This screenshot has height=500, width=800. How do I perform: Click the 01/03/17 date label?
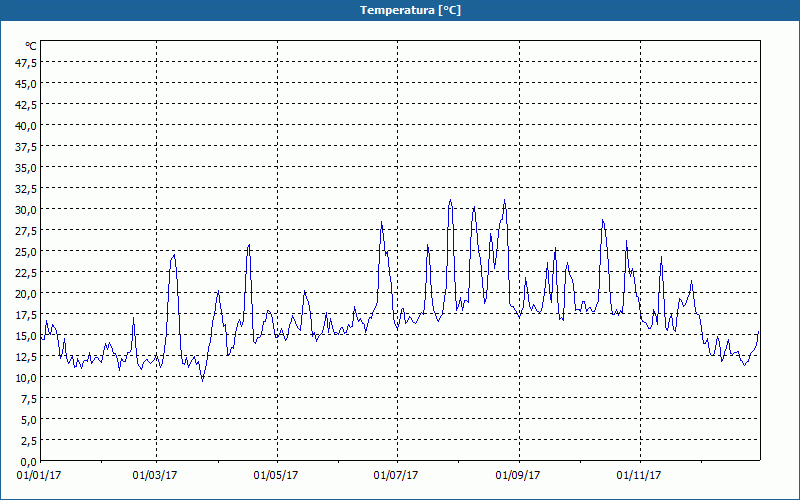155,476
